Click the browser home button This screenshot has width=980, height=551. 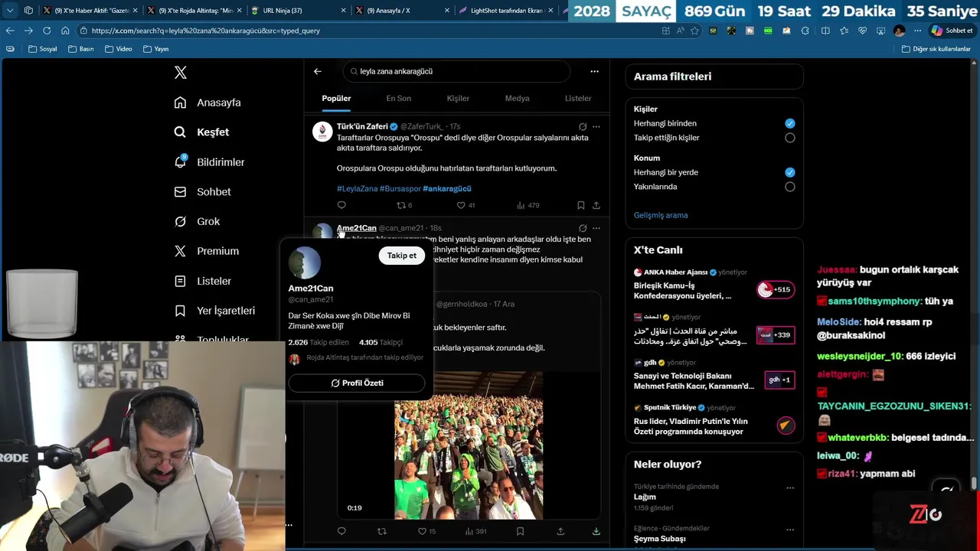(x=65, y=31)
